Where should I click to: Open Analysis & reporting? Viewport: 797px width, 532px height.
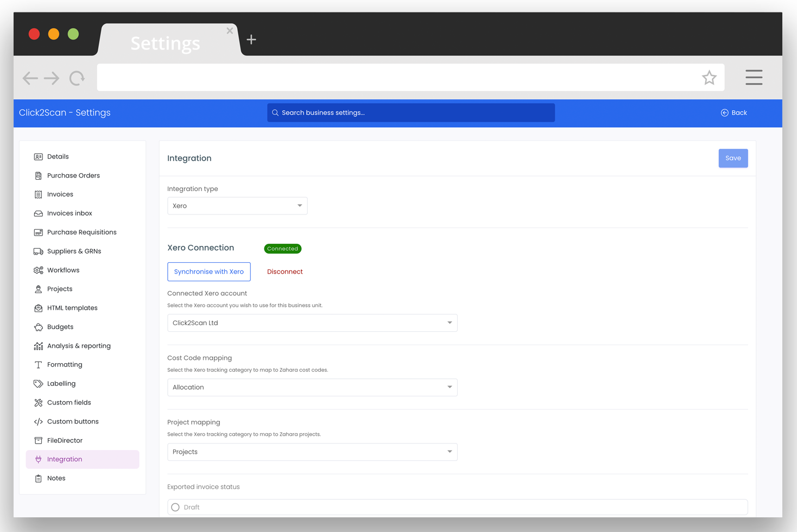click(79, 345)
